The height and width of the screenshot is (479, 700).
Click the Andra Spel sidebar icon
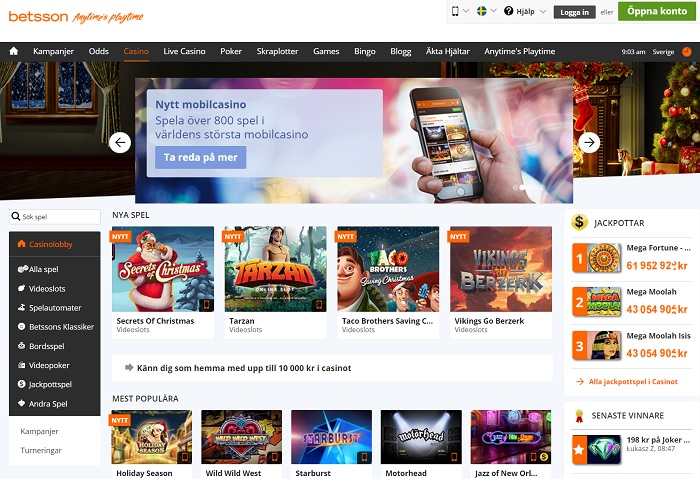click(x=21, y=403)
